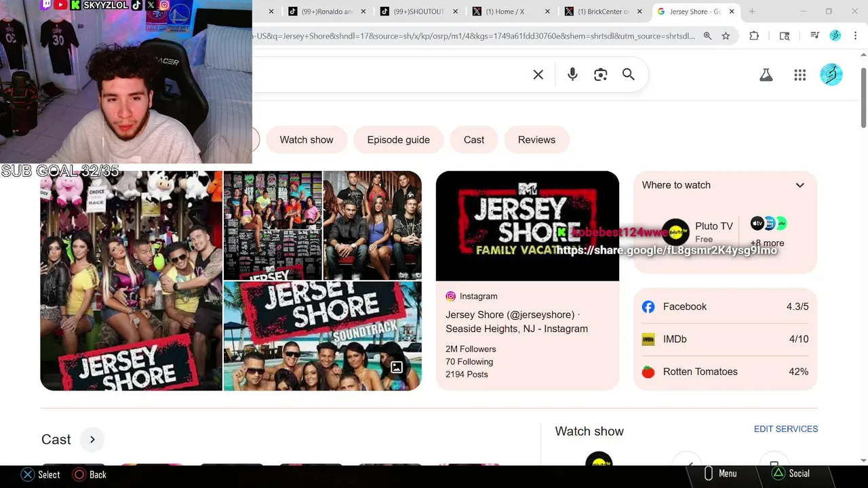Open the Chrome three-dot menu

[x=856, y=36]
